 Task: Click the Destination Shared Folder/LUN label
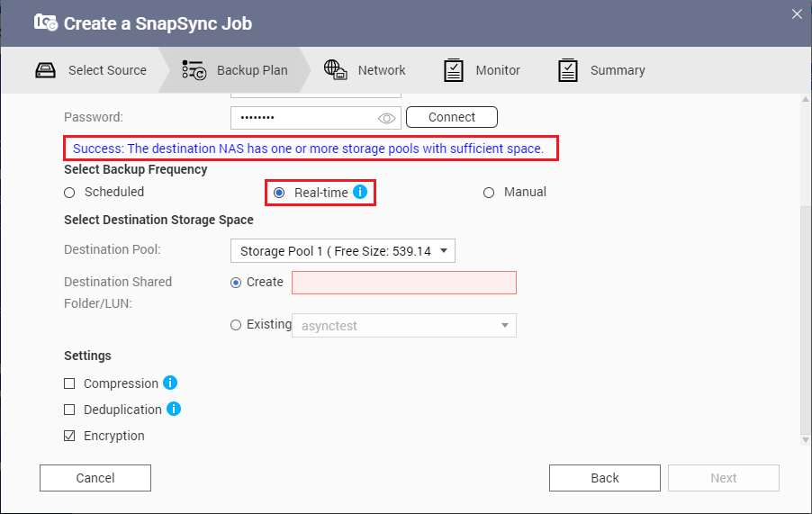click(x=118, y=293)
